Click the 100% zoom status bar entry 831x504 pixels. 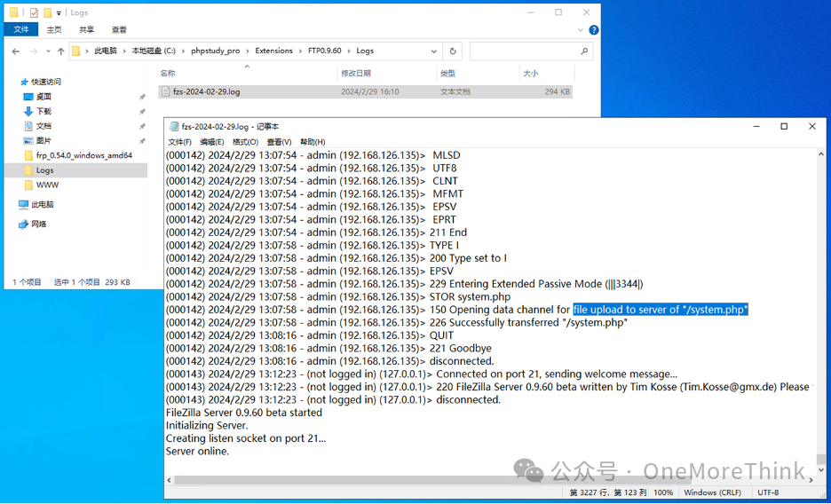tap(663, 492)
